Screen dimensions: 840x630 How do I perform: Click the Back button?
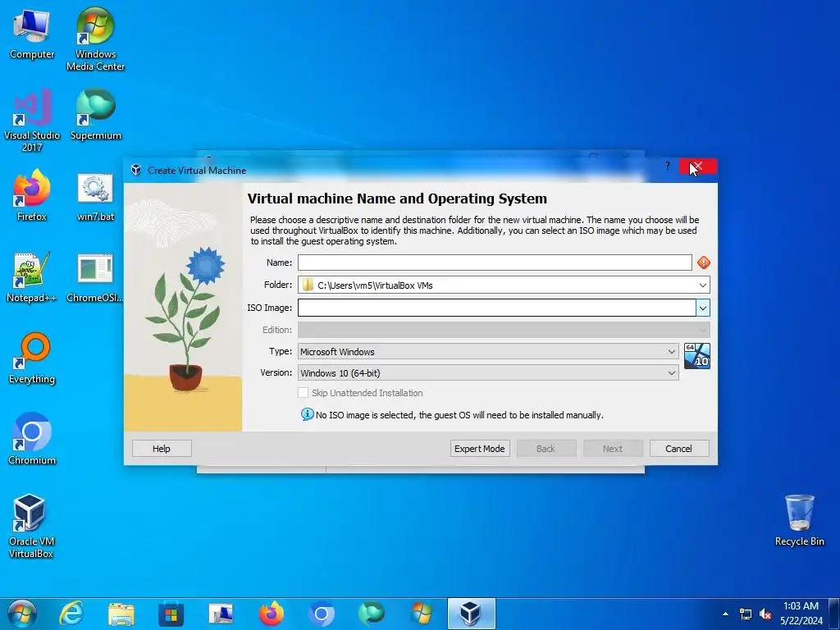(546, 449)
